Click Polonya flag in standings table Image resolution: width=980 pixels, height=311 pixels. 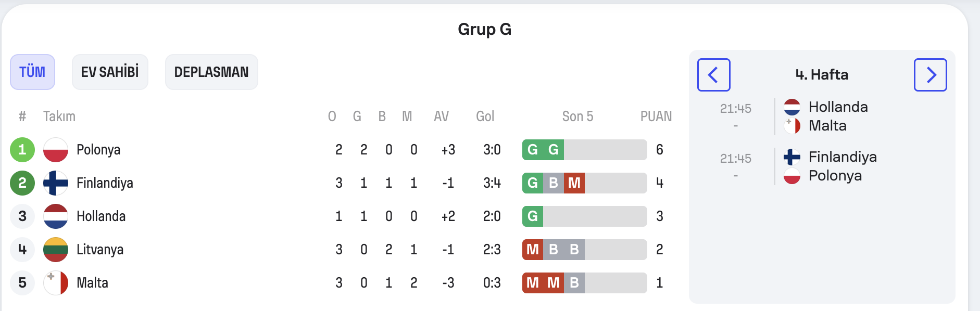point(56,150)
